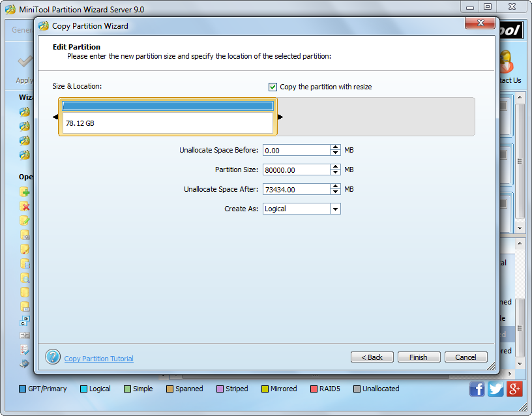This screenshot has width=532, height=416.
Task: Click the drive refresh arrows icon at sidebar bottom
Action: (x=25, y=364)
